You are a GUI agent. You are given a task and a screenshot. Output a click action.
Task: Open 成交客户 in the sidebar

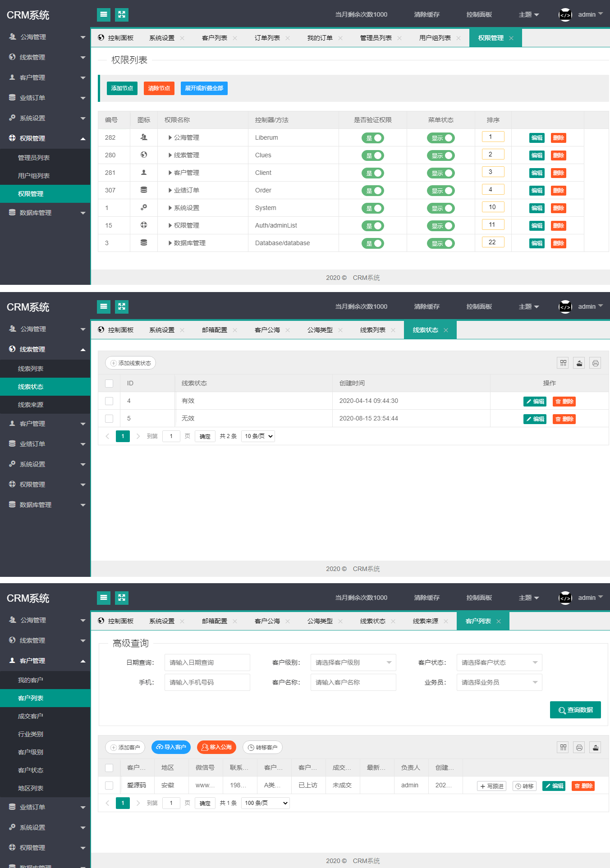pos(31,716)
